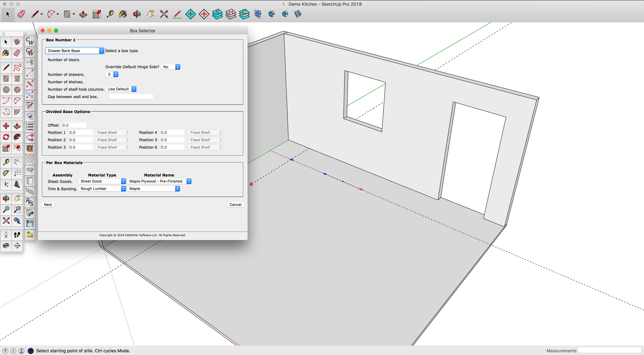Pick the Move tool with red arrows
Screen dimensions: 644x355
tap(6, 126)
